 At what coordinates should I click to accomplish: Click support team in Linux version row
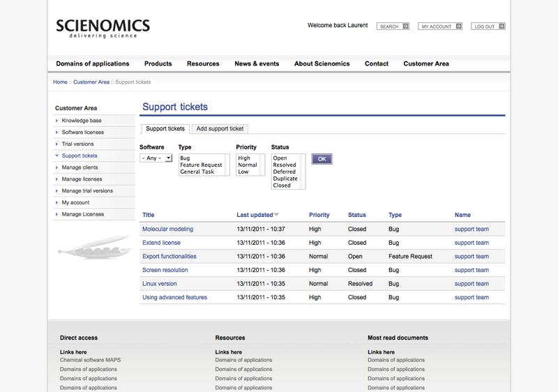coord(472,284)
